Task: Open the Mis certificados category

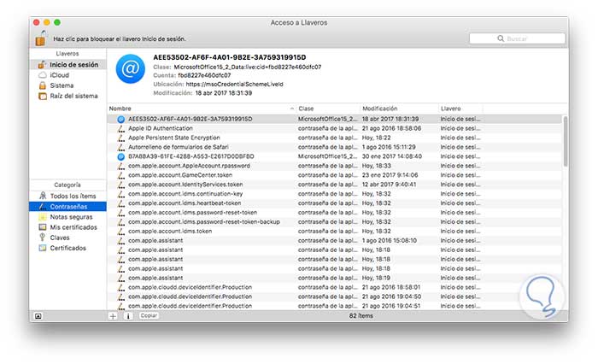Action: point(67,227)
